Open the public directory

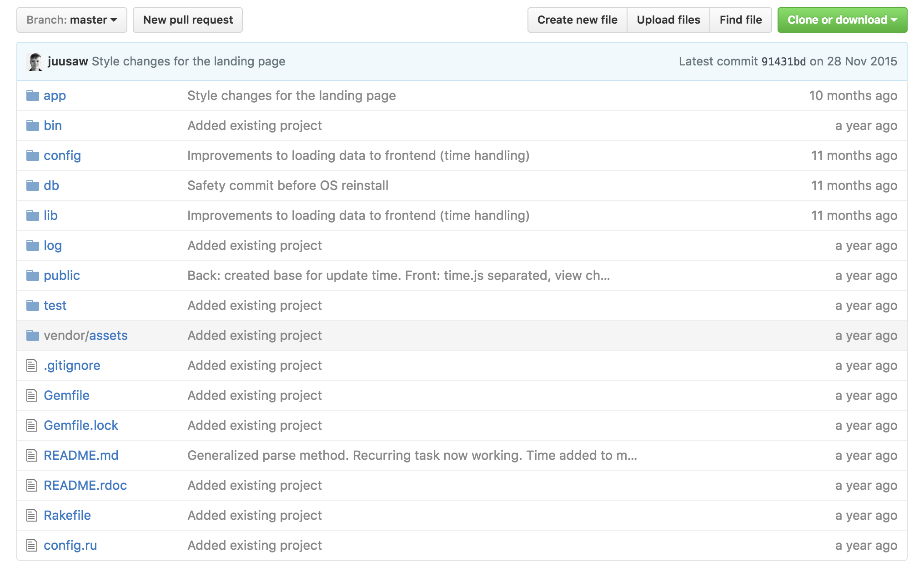(x=62, y=276)
